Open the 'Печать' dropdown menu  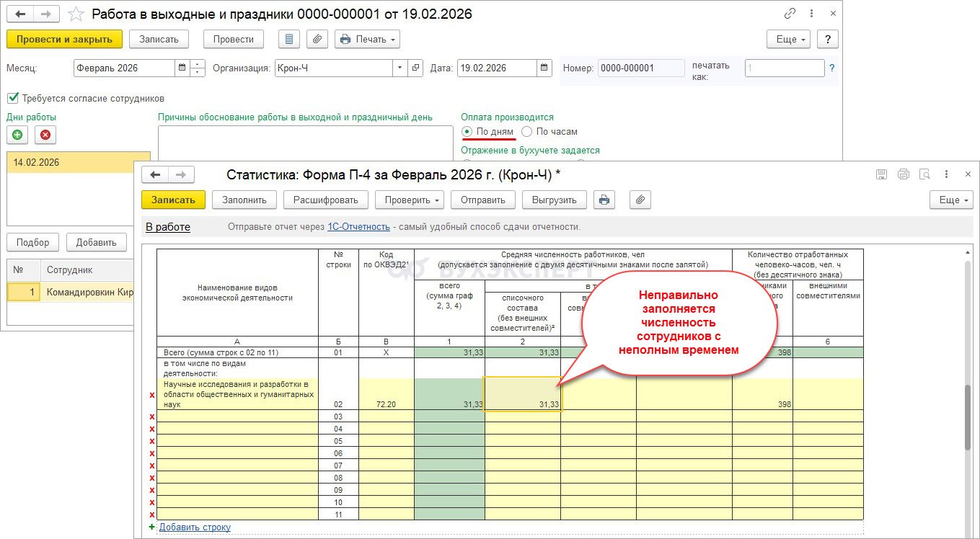pyautogui.click(x=367, y=39)
